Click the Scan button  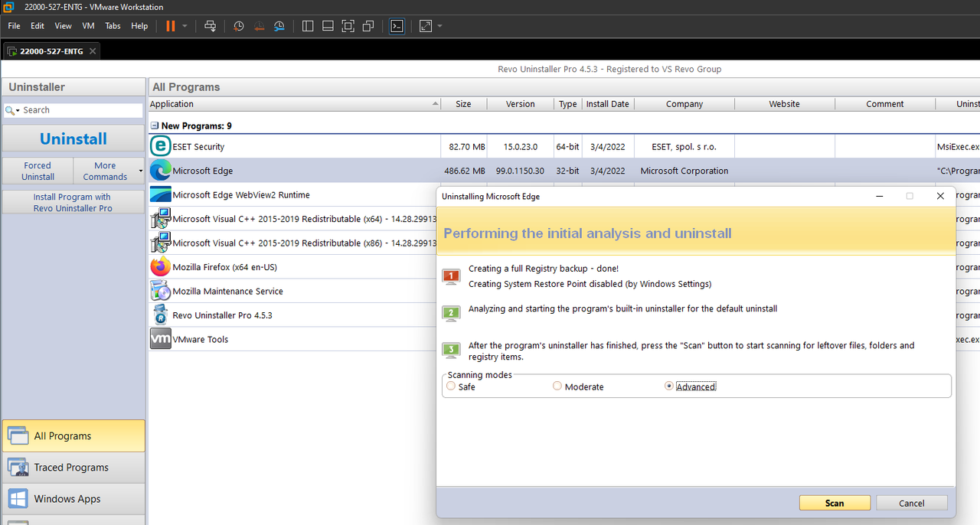coord(835,503)
